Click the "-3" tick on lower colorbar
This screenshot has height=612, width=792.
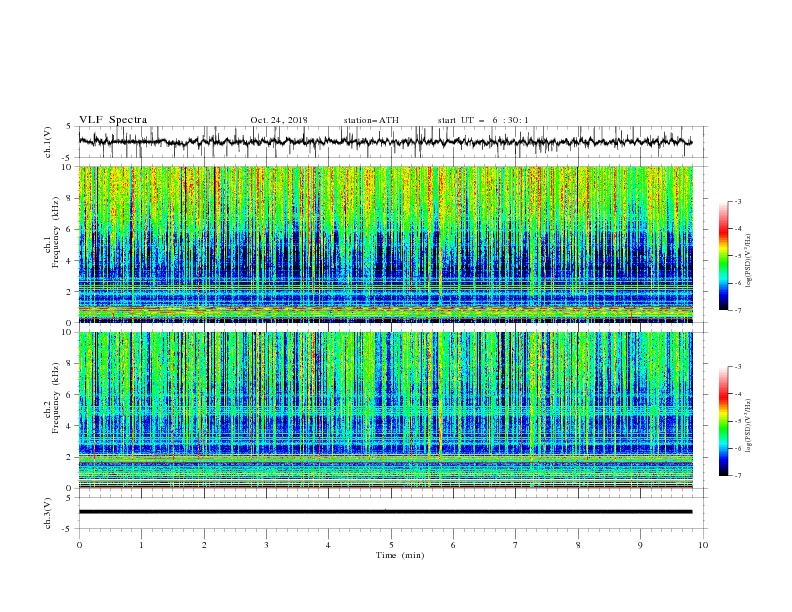pyautogui.click(x=737, y=367)
